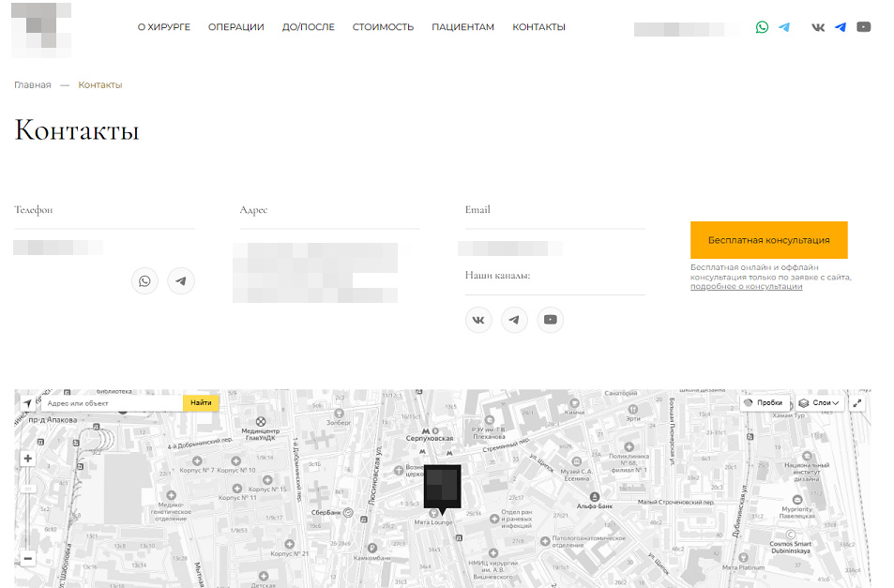
Task: Click Контакты breadcrumb item
Action: coord(100,85)
